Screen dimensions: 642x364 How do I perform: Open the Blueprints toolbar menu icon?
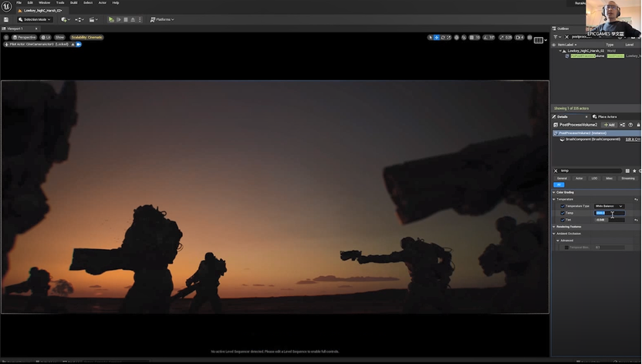coord(79,19)
